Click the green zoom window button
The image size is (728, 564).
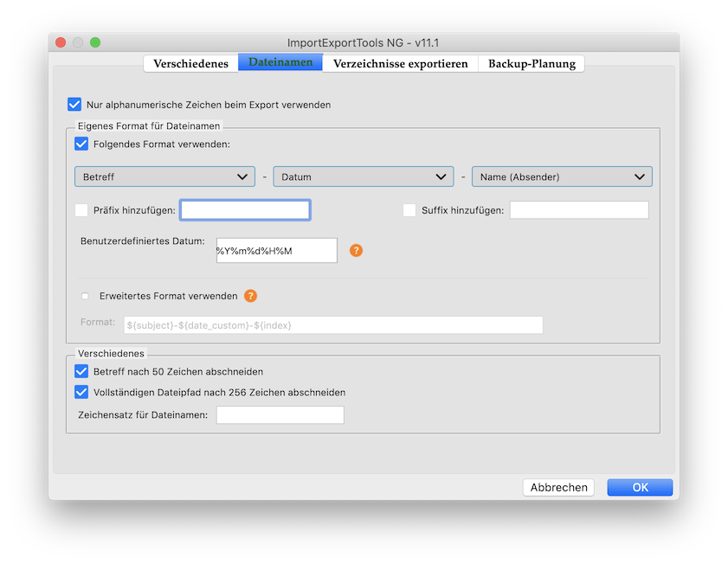95,42
